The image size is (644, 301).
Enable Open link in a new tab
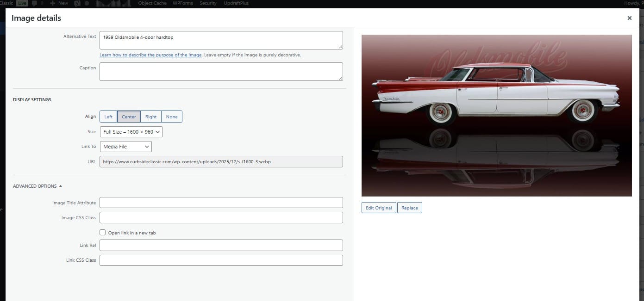[103, 233]
